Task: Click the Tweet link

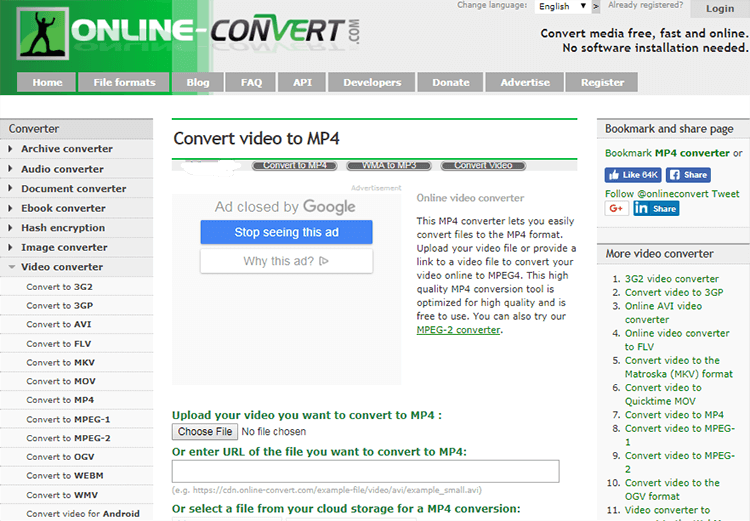Action: pyautogui.click(x=726, y=194)
